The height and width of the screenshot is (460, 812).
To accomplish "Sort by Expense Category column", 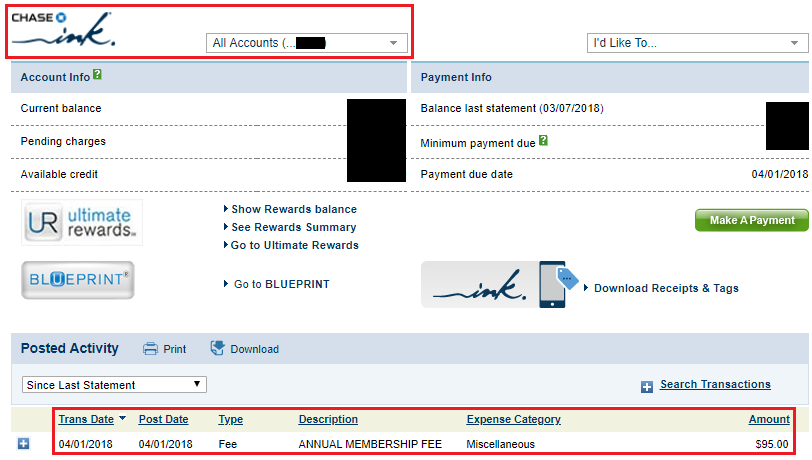I will pos(513,420).
